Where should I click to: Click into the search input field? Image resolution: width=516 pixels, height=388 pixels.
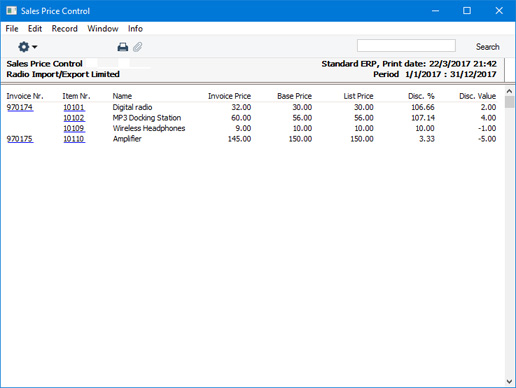pyautogui.click(x=406, y=46)
